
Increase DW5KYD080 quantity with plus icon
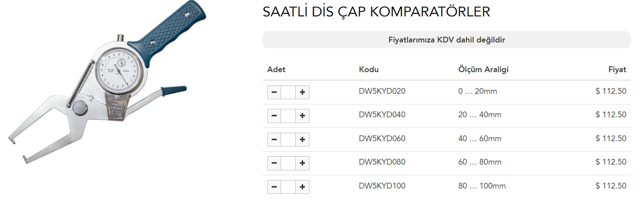(x=302, y=163)
